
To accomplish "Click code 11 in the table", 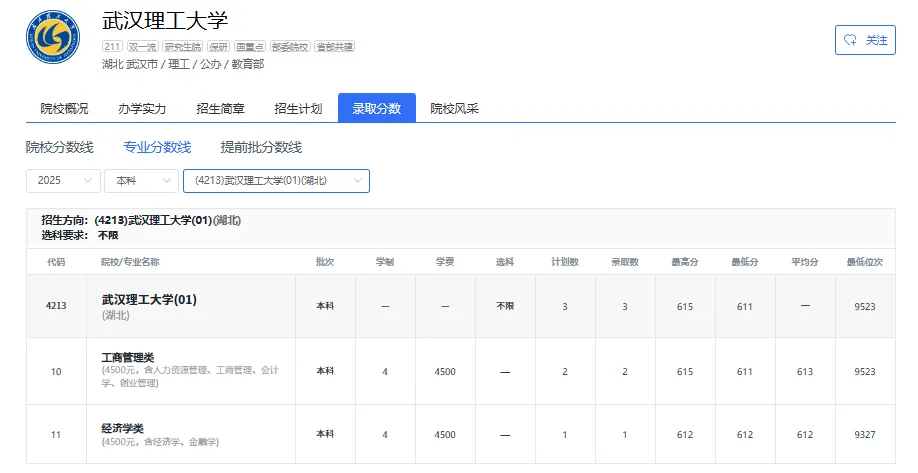I will point(56,434).
